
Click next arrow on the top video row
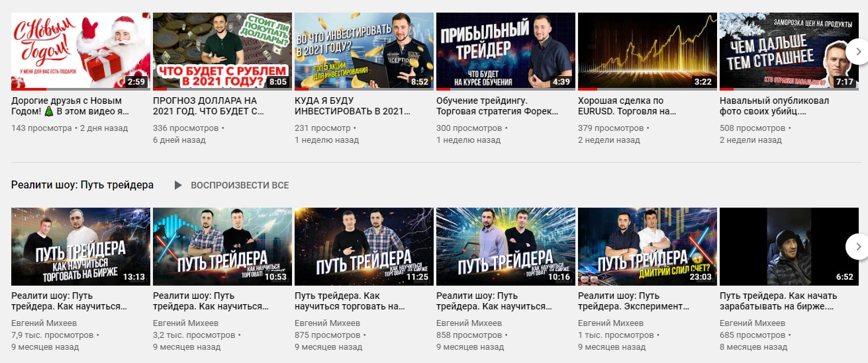click(x=857, y=52)
